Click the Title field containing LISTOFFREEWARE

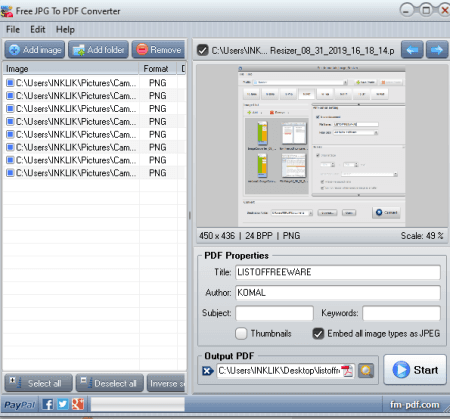tap(338, 272)
